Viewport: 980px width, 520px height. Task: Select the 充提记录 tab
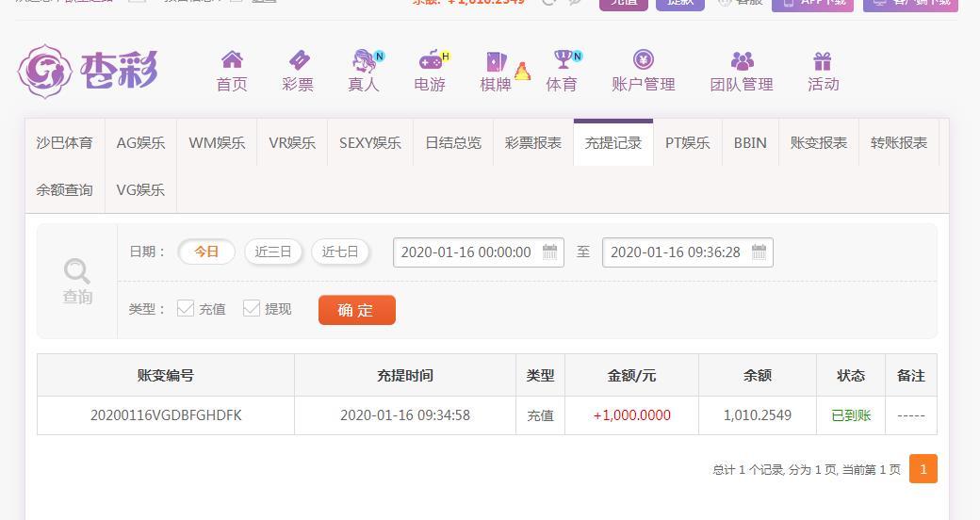(x=613, y=142)
